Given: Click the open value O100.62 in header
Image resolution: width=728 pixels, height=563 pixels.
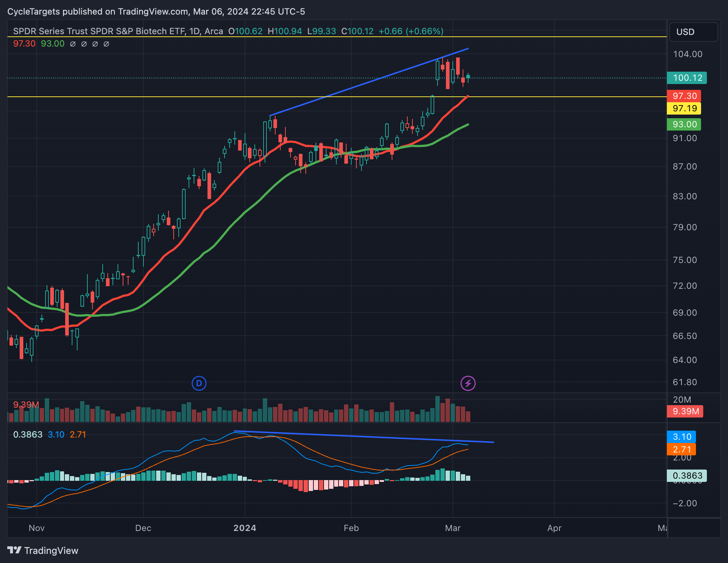Looking at the screenshot, I should (245, 31).
